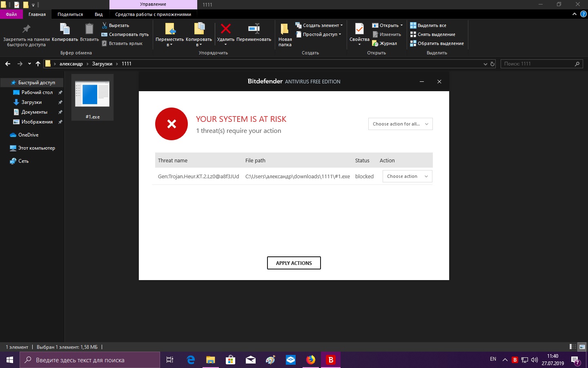Click the red Delete icon in ribbon

pyautogui.click(x=225, y=29)
